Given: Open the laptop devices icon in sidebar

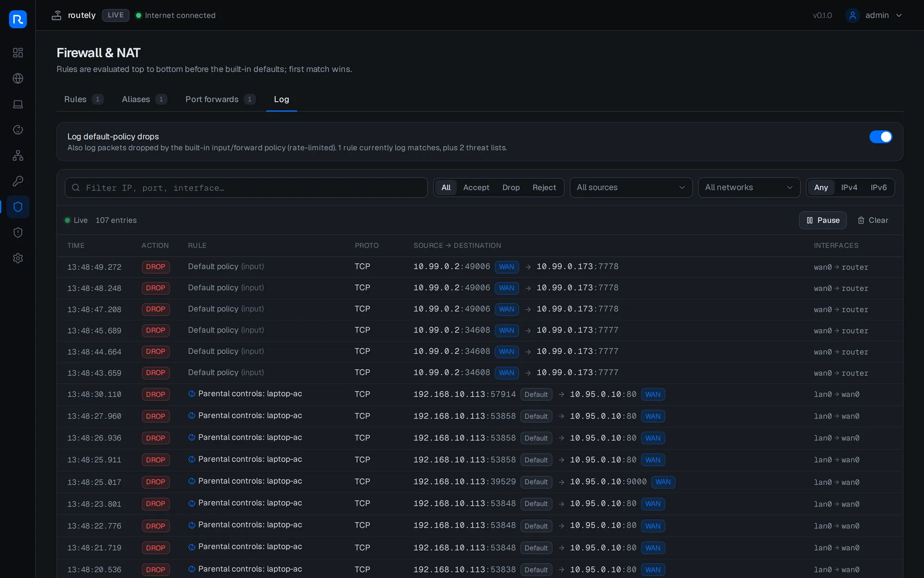Looking at the screenshot, I should tap(18, 104).
